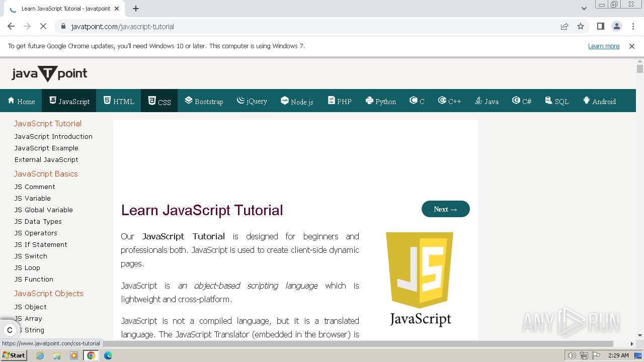
Task: Click the javaTpoint logo
Action: tap(49, 74)
